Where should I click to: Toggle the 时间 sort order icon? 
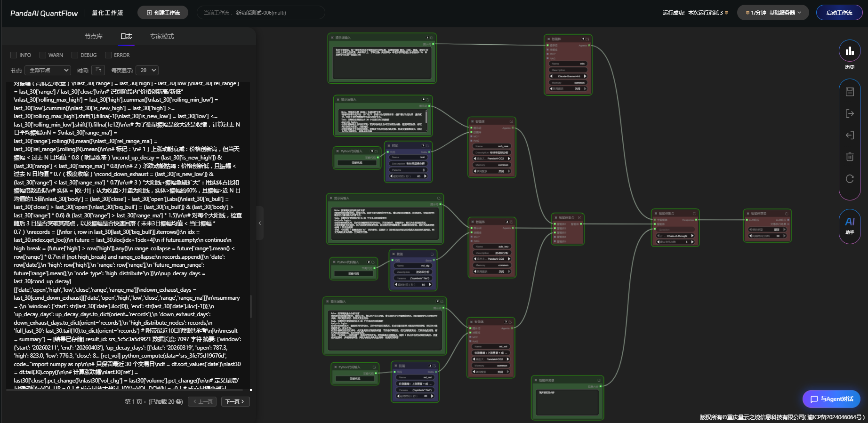click(x=98, y=70)
